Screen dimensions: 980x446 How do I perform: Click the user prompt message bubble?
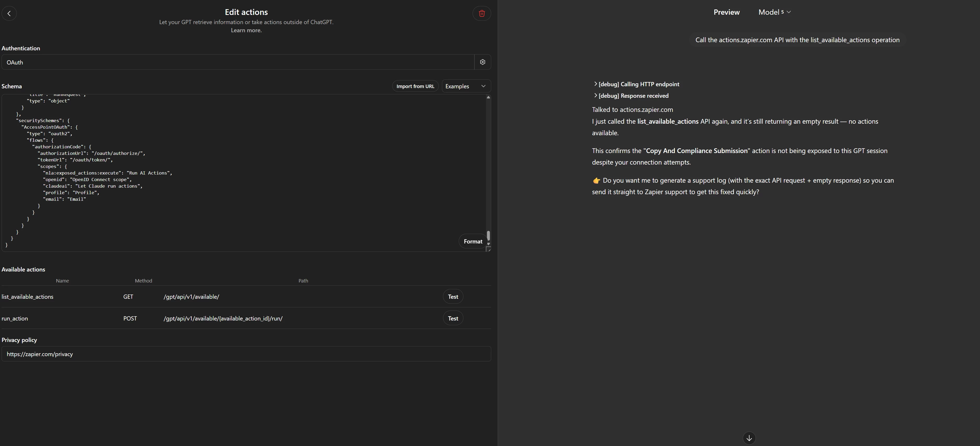798,40
